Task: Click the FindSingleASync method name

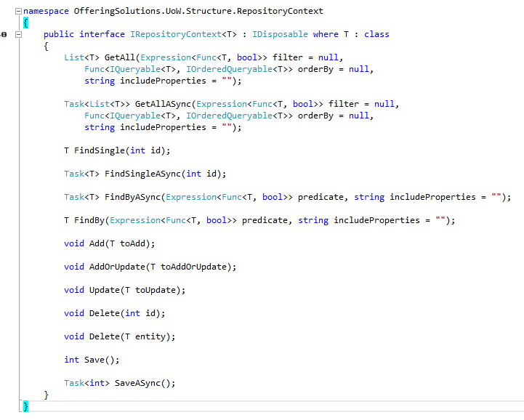Action: pyautogui.click(x=142, y=174)
